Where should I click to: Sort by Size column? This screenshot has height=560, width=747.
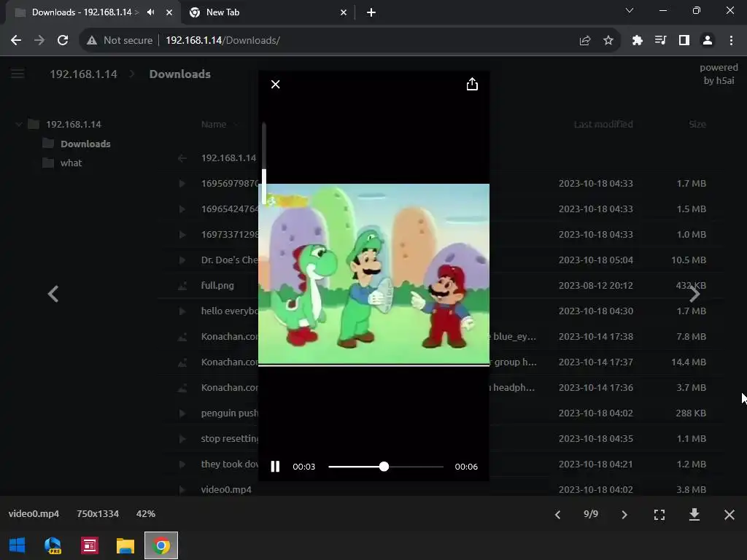point(697,124)
